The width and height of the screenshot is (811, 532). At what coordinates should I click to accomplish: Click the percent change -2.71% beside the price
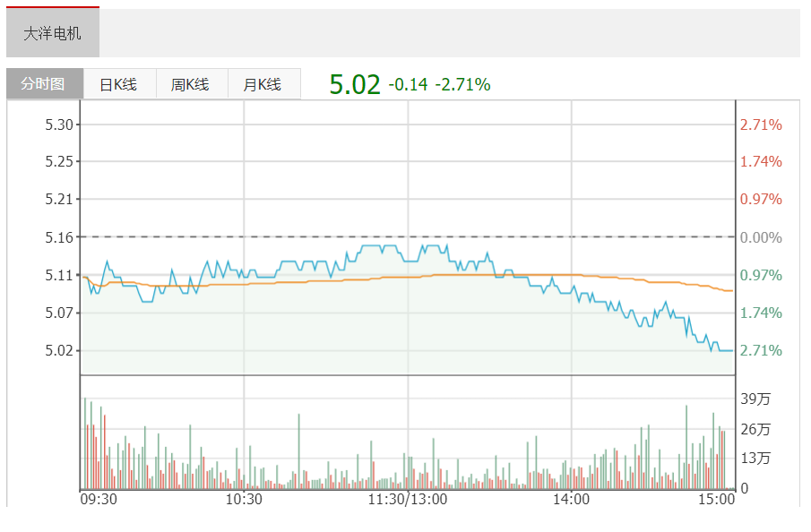(463, 84)
